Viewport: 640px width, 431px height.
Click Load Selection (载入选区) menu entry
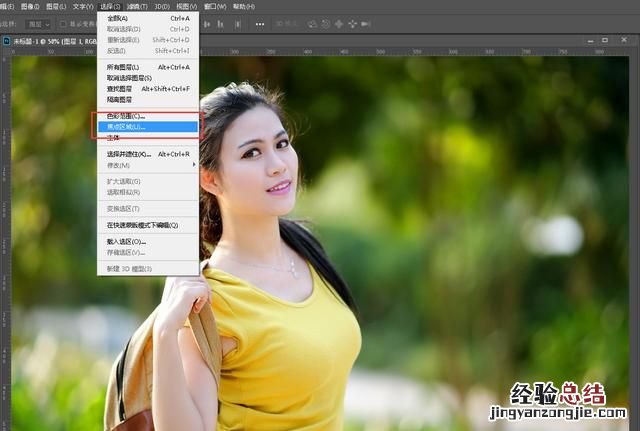tap(127, 241)
